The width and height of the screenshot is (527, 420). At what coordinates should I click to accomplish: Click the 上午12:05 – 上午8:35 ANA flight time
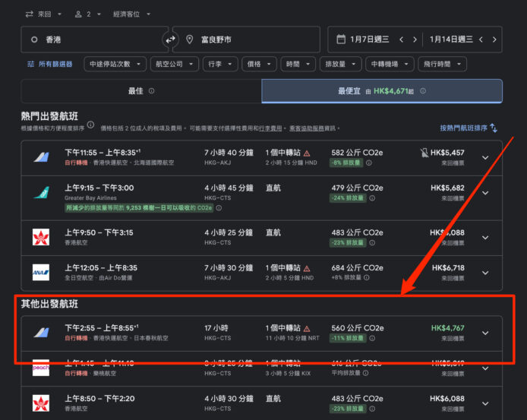101,268
